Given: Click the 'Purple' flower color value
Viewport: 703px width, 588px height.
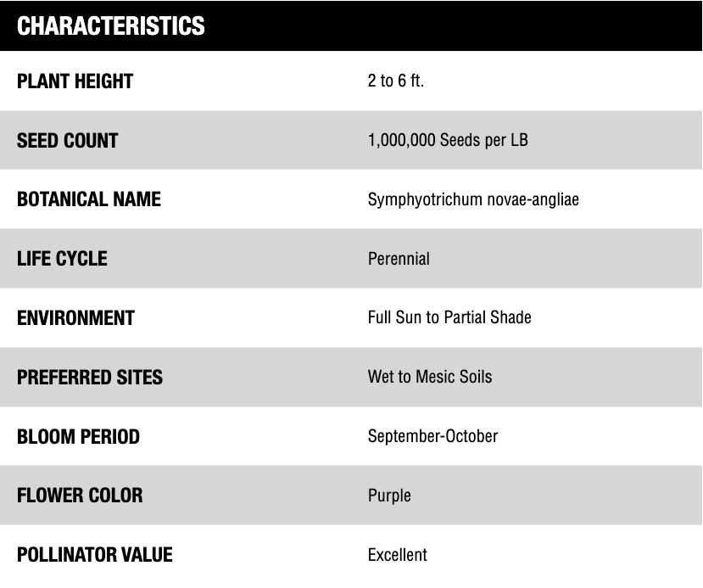Looking at the screenshot, I should click(389, 496).
